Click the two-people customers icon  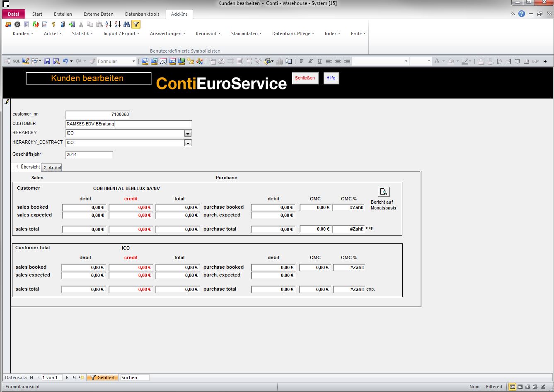tap(8, 24)
